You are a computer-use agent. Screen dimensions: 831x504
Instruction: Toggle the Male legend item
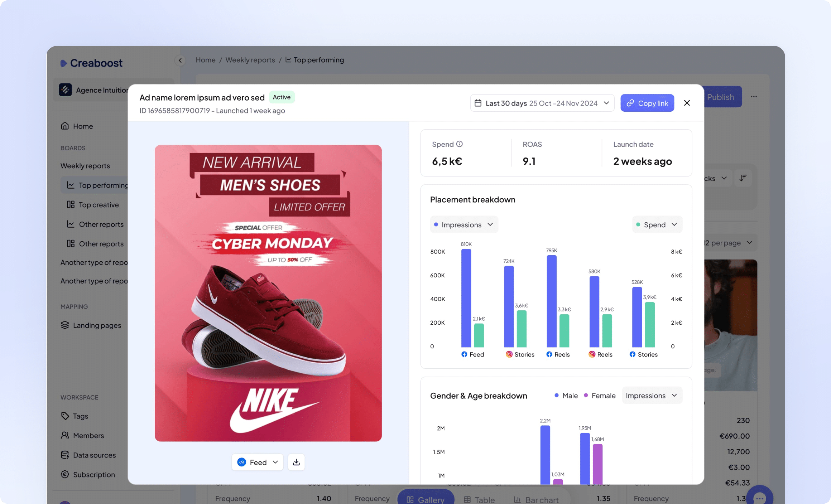[x=566, y=396]
